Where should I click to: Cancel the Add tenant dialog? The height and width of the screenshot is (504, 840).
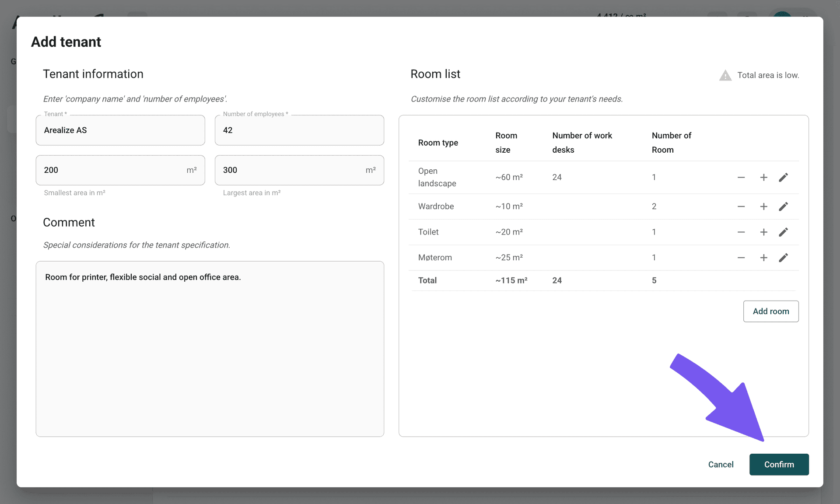pyautogui.click(x=721, y=464)
